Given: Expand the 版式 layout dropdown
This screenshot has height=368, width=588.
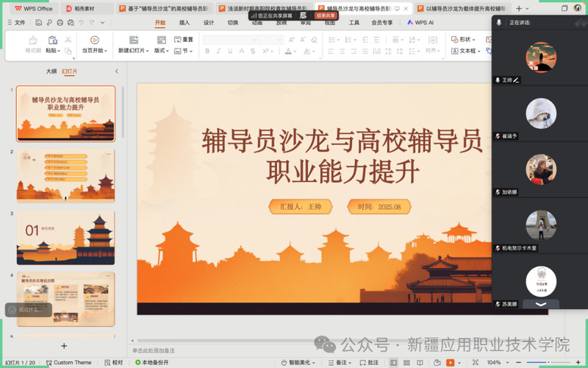Looking at the screenshot, I should [161, 52].
